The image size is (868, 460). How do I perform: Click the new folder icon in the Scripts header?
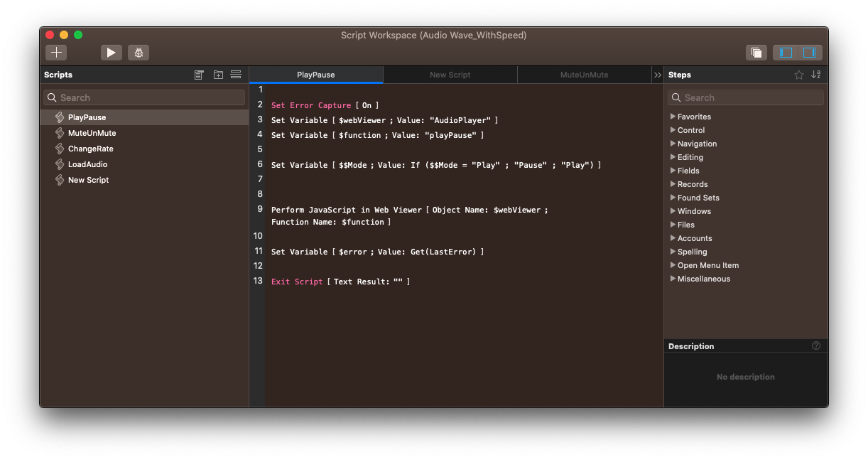(218, 75)
